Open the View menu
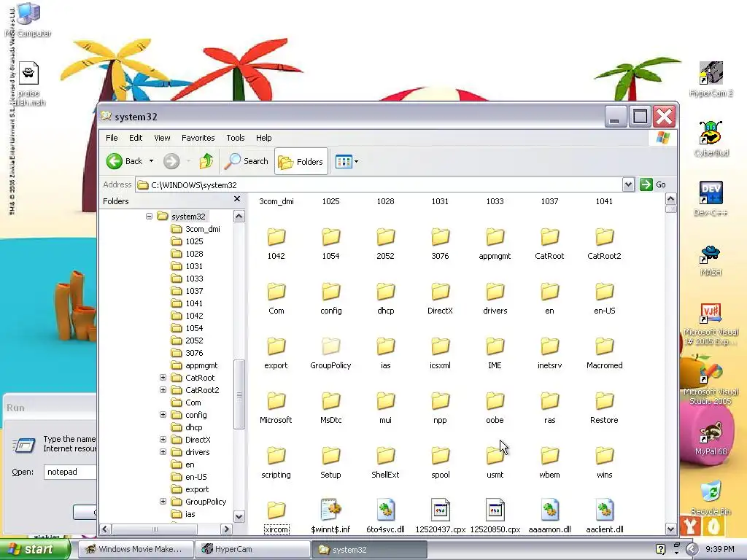Screen dimensions: 747x560 (162, 138)
